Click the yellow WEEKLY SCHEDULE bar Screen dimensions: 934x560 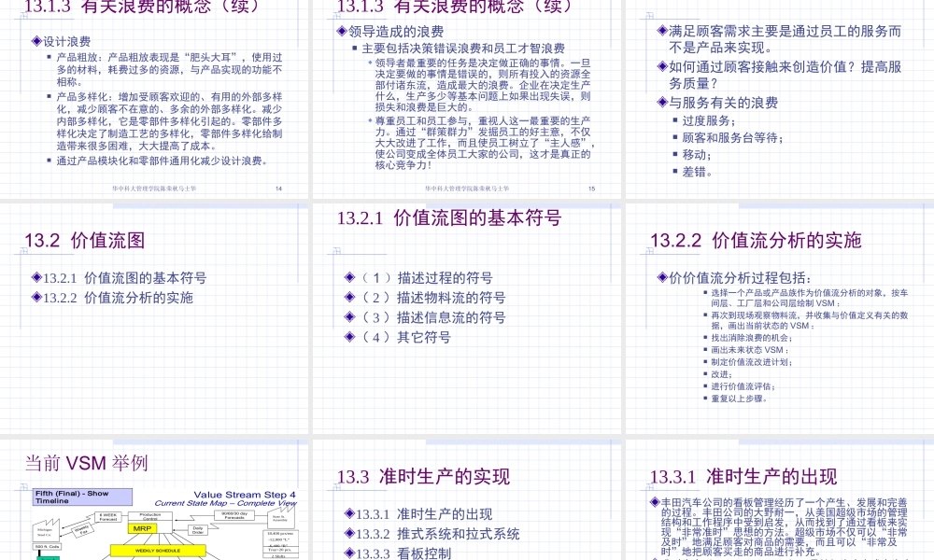pos(157,551)
